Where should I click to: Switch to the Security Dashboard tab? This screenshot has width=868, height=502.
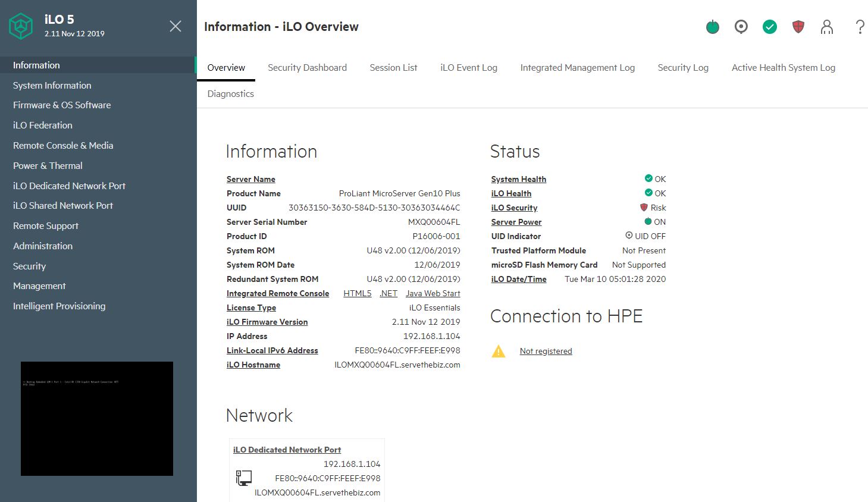[x=307, y=68]
